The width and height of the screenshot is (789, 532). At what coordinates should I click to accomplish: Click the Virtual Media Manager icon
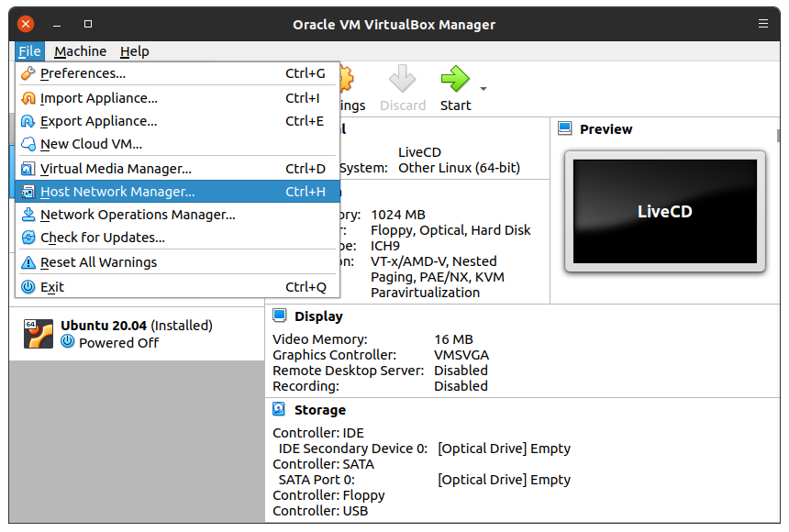pos(28,169)
